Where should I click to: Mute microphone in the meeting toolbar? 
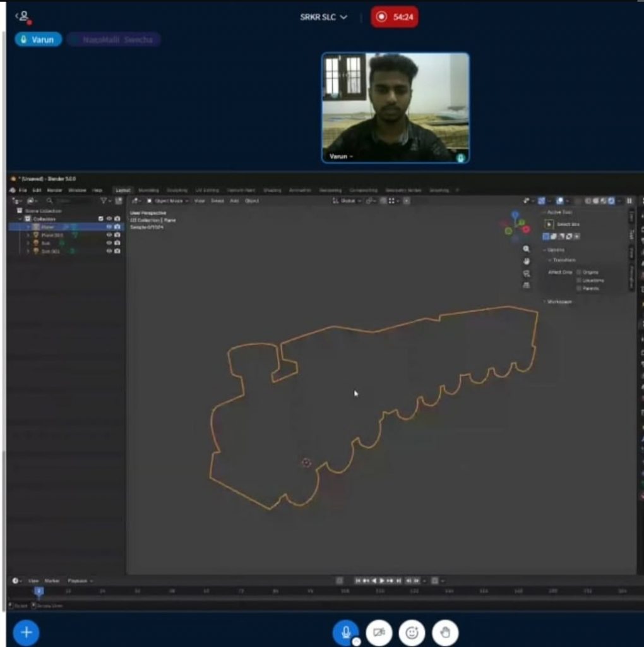345,632
